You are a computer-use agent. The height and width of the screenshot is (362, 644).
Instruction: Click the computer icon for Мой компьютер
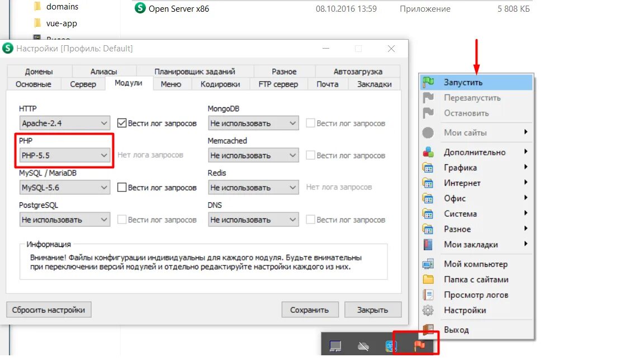pyautogui.click(x=428, y=264)
